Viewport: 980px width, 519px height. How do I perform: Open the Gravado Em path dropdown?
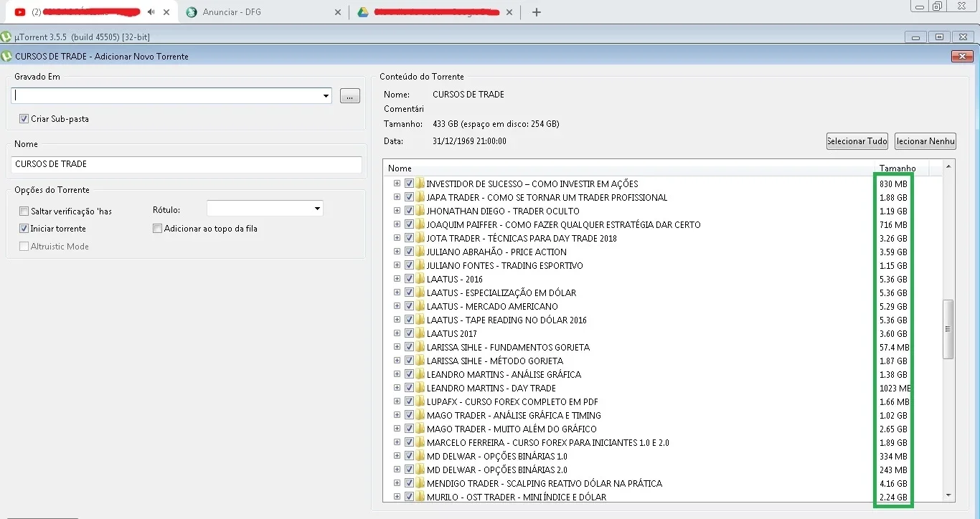point(326,95)
